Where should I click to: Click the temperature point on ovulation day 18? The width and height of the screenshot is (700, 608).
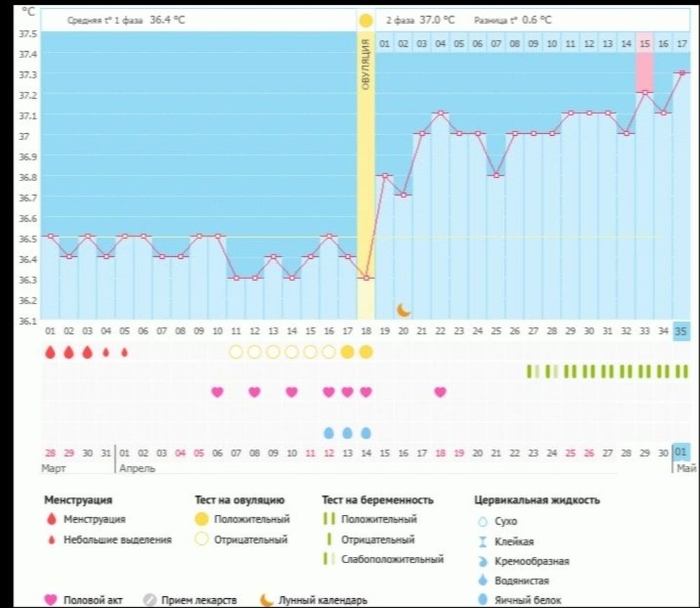tap(365, 278)
